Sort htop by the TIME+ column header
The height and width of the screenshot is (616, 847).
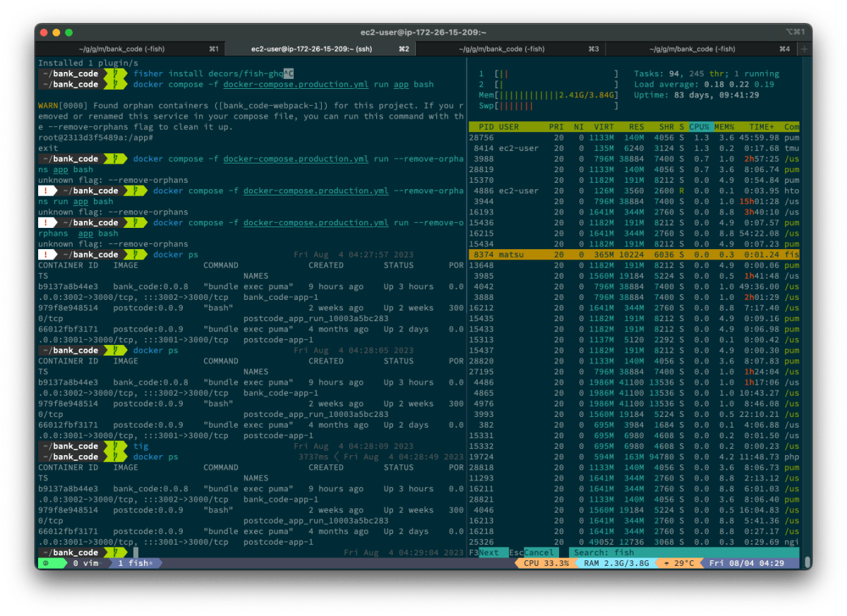pyautogui.click(x=762, y=127)
